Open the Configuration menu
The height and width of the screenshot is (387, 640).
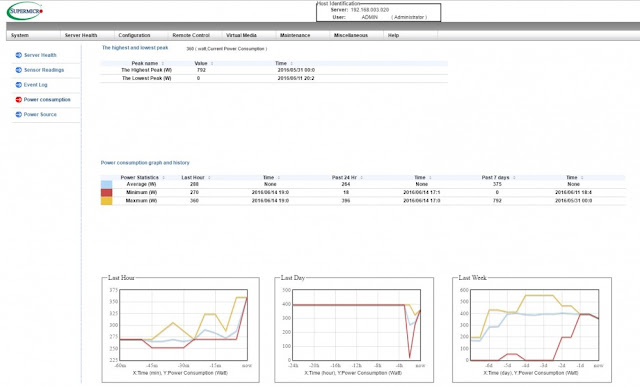coord(134,36)
